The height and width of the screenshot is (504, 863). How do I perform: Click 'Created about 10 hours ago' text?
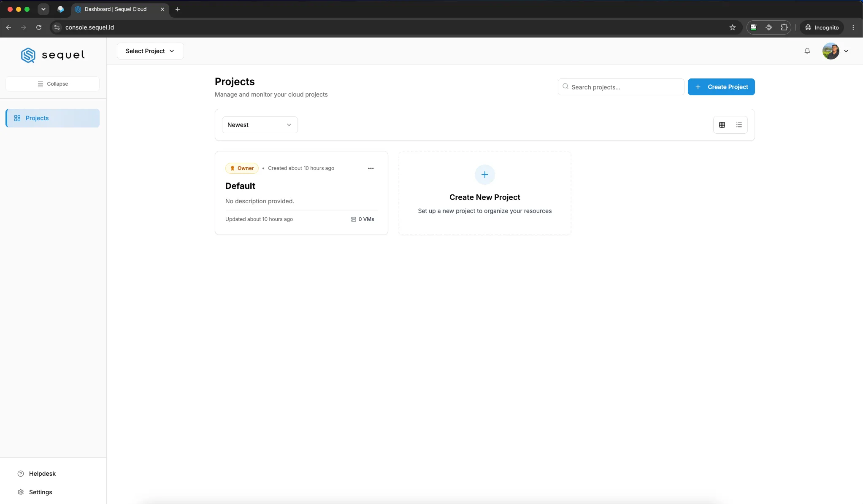click(301, 168)
